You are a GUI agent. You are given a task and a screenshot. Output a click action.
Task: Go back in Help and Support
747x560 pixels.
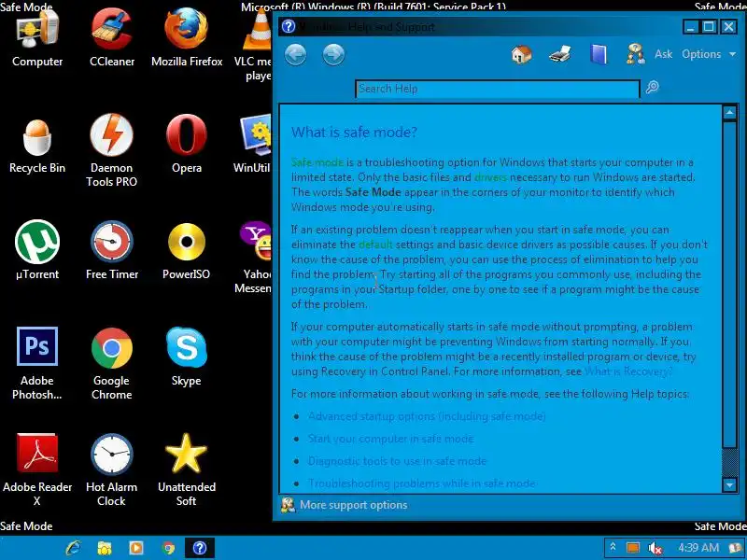295,55
